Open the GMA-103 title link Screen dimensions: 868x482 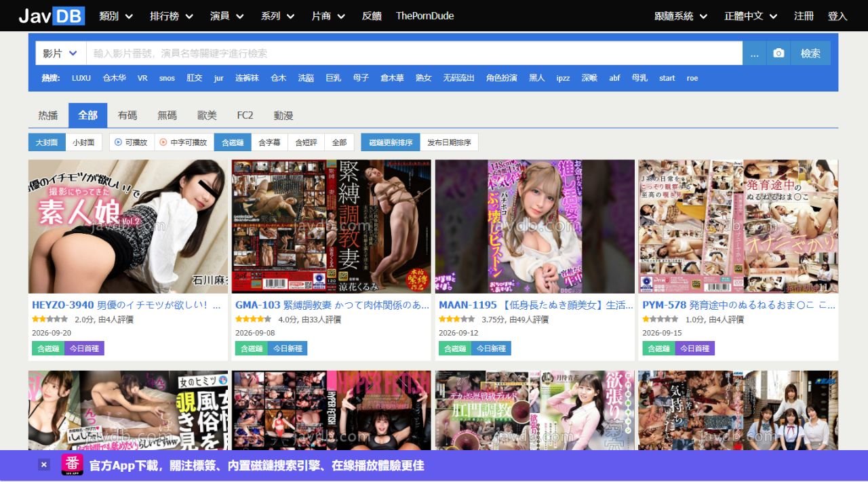point(332,305)
